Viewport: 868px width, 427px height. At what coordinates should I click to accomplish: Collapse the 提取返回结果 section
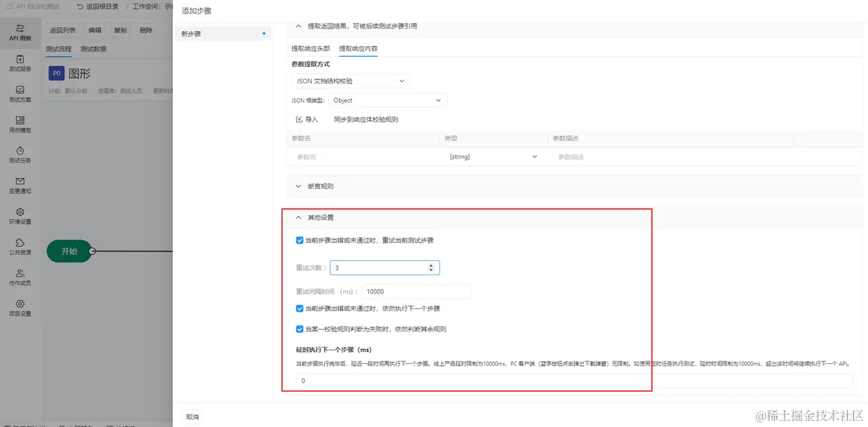click(297, 26)
